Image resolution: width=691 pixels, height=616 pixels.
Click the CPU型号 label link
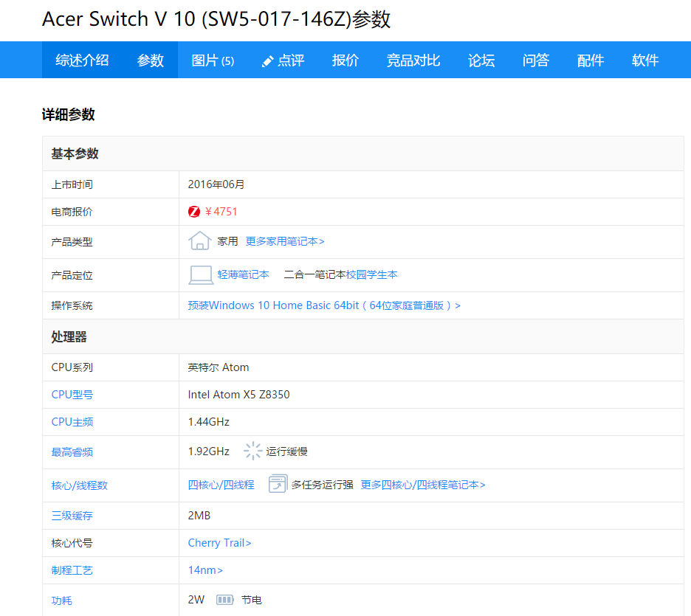pos(72,395)
